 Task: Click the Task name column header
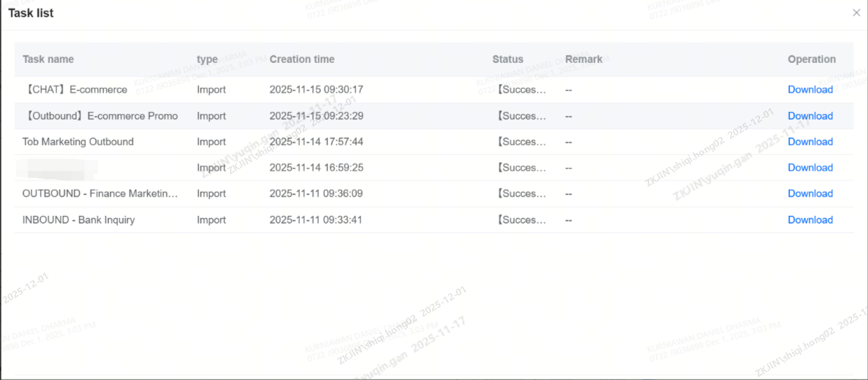pos(48,60)
